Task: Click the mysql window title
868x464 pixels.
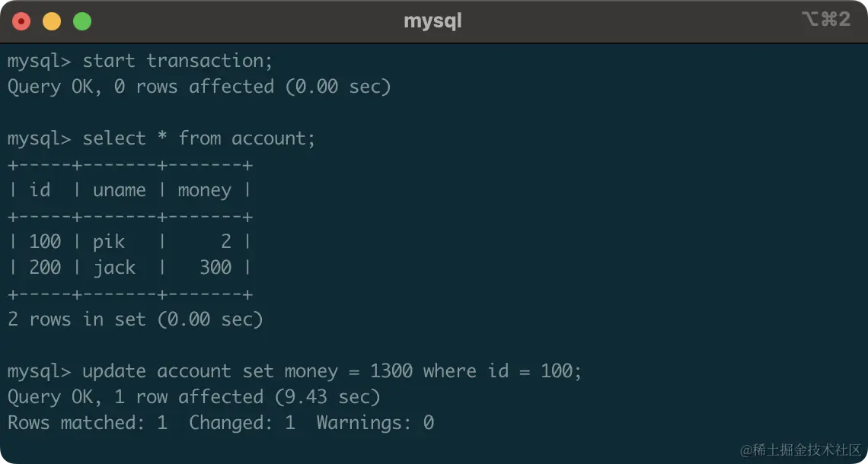Action: coord(432,21)
